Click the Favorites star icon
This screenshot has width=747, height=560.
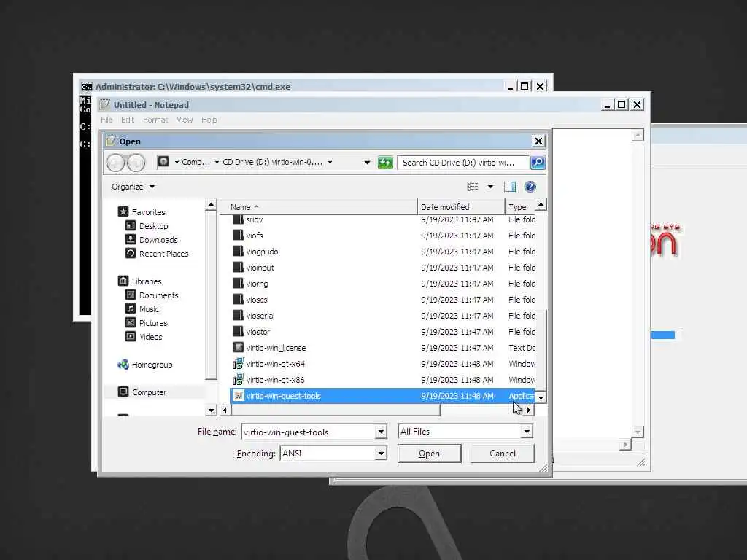click(123, 211)
